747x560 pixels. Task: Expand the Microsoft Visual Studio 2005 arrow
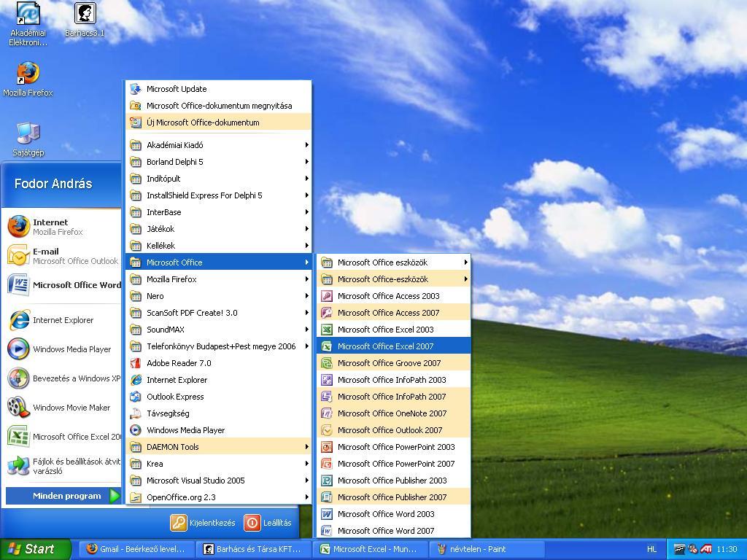tap(307, 481)
